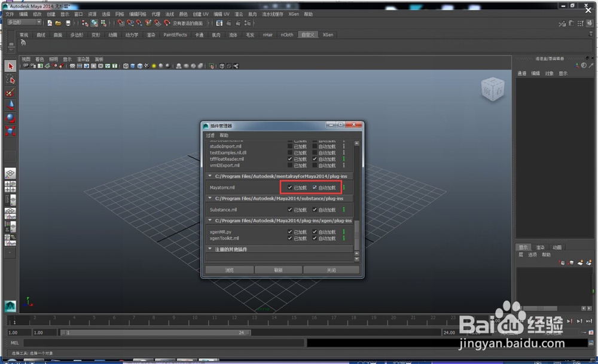Collapse the 注册的其他插件 section

click(210, 249)
